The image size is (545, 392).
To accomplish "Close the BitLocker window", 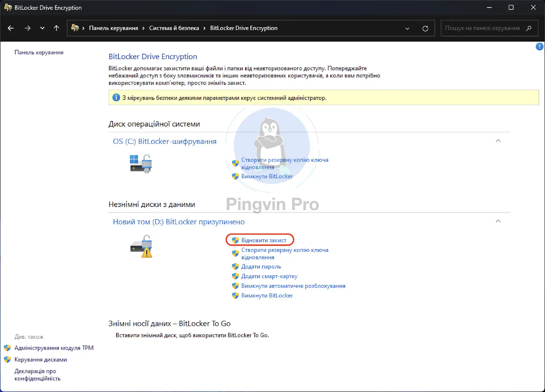I will (533, 7).
